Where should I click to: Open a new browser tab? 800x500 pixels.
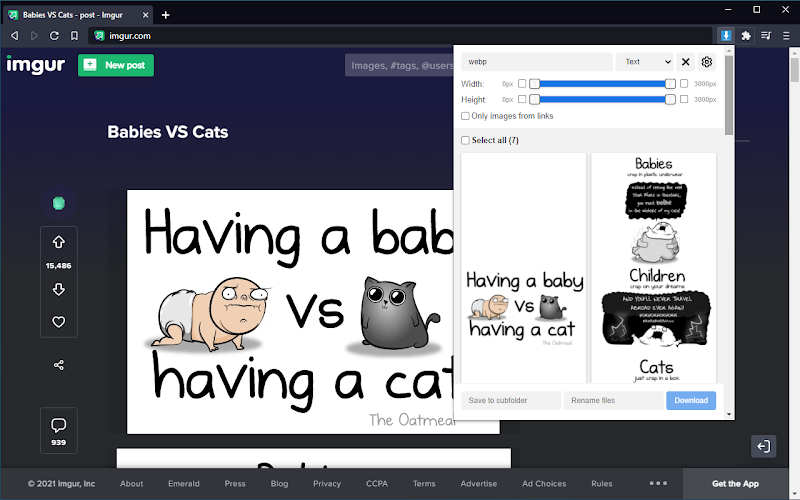point(165,15)
